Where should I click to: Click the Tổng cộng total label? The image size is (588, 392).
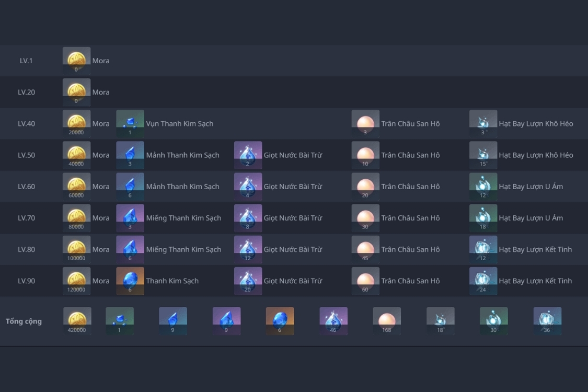[x=24, y=321]
